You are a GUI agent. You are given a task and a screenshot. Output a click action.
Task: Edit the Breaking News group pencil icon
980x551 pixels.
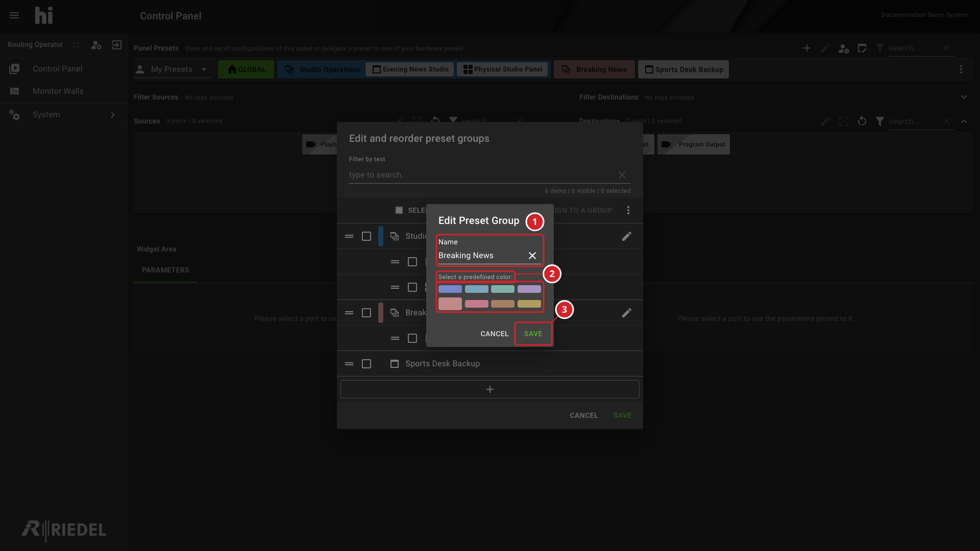(627, 313)
